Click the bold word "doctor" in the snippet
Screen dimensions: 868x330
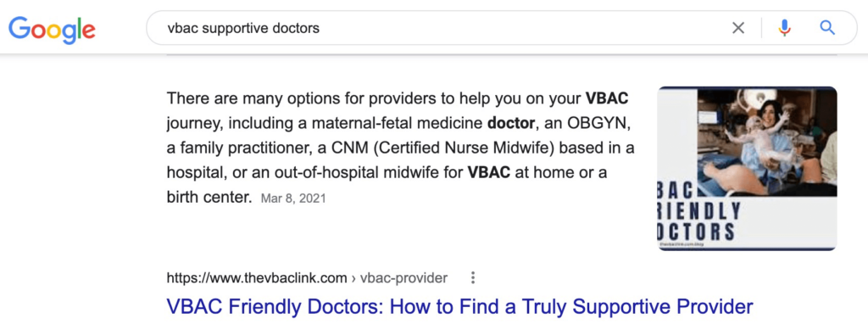point(511,124)
